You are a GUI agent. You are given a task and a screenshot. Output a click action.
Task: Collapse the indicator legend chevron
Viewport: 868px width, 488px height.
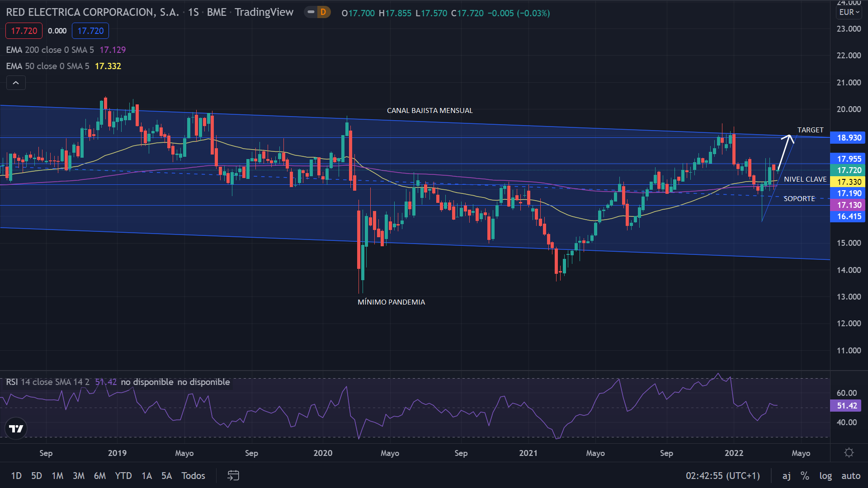click(16, 83)
